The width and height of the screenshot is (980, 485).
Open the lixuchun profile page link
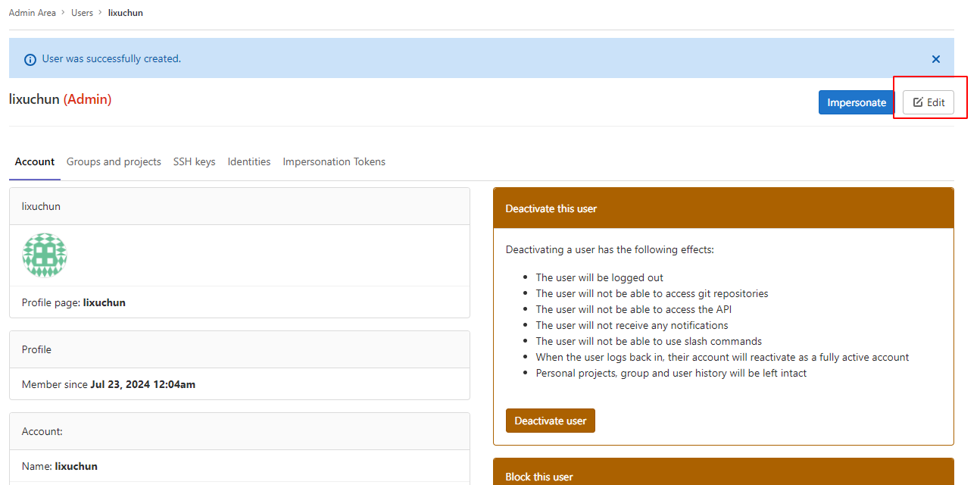click(105, 302)
